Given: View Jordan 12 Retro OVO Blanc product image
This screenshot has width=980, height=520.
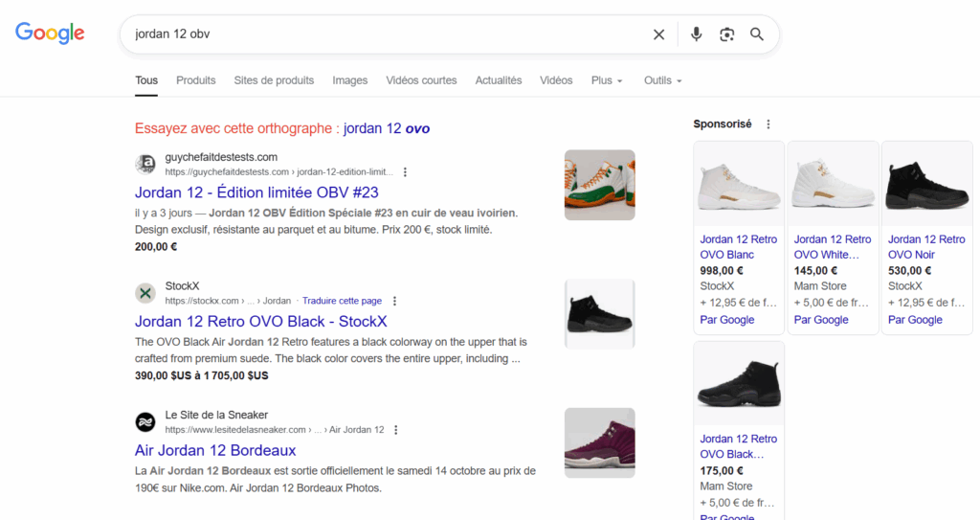Looking at the screenshot, I should click(738, 185).
